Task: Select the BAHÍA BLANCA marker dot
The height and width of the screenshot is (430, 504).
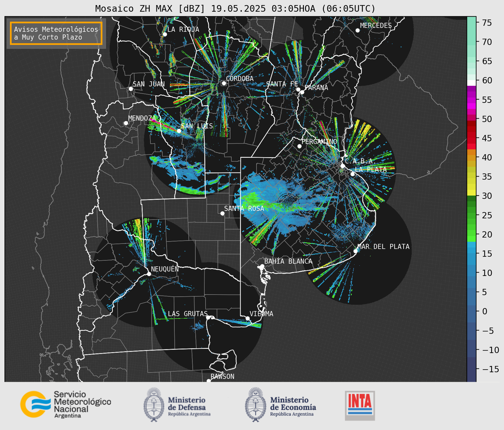Action: pyautogui.click(x=262, y=266)
